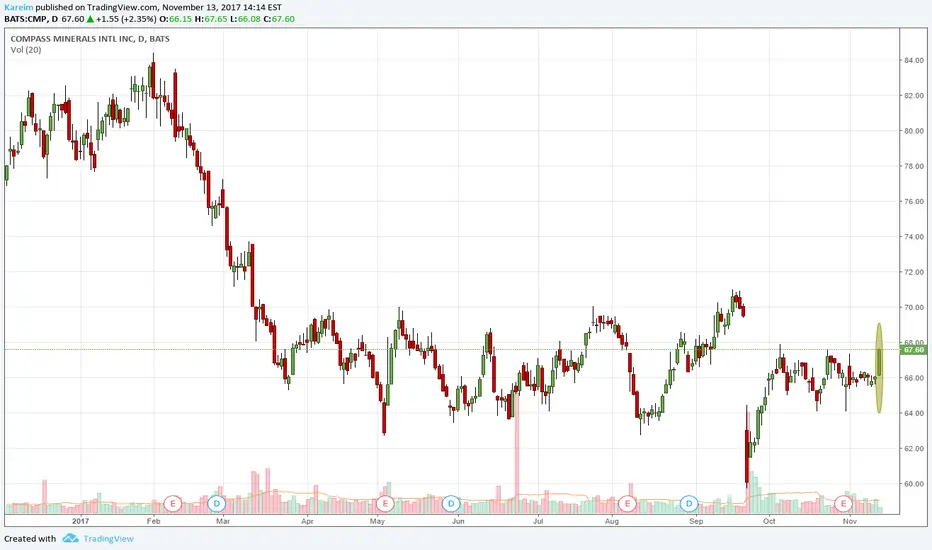Click the open value O:66.15
This screenshot has width=932, height=550.
coord(176,19)
